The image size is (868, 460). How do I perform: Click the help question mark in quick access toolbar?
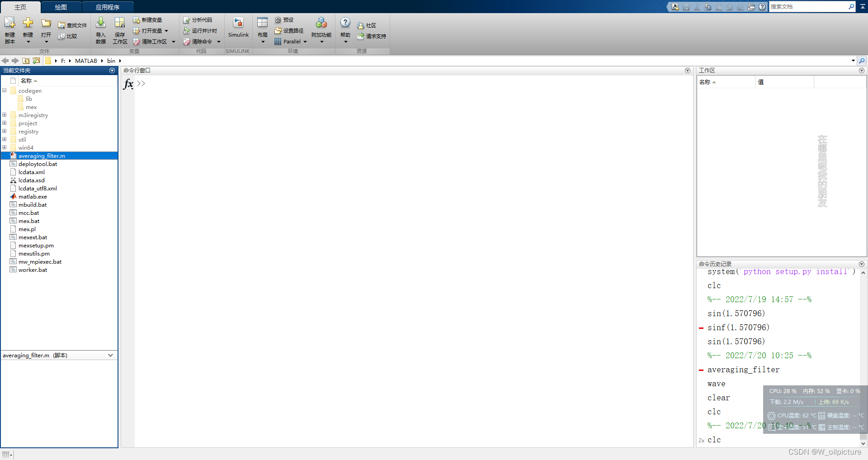(762, 7)
